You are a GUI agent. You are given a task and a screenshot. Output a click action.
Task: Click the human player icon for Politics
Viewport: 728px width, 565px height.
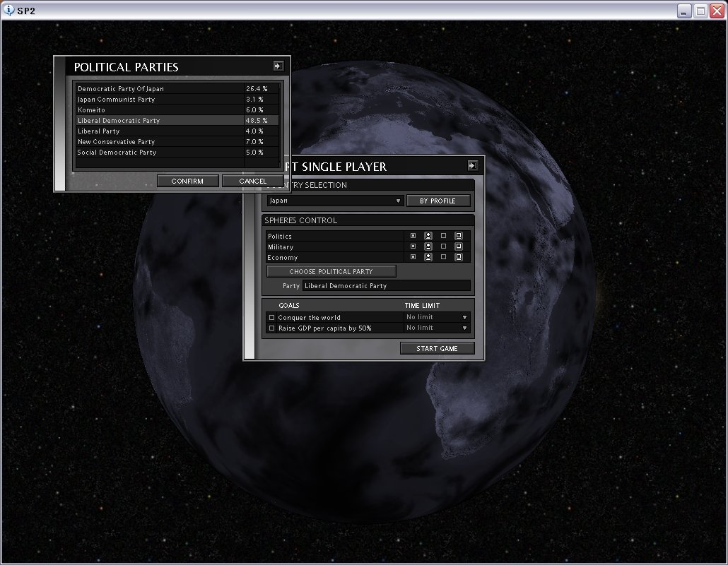click(428, 236)
